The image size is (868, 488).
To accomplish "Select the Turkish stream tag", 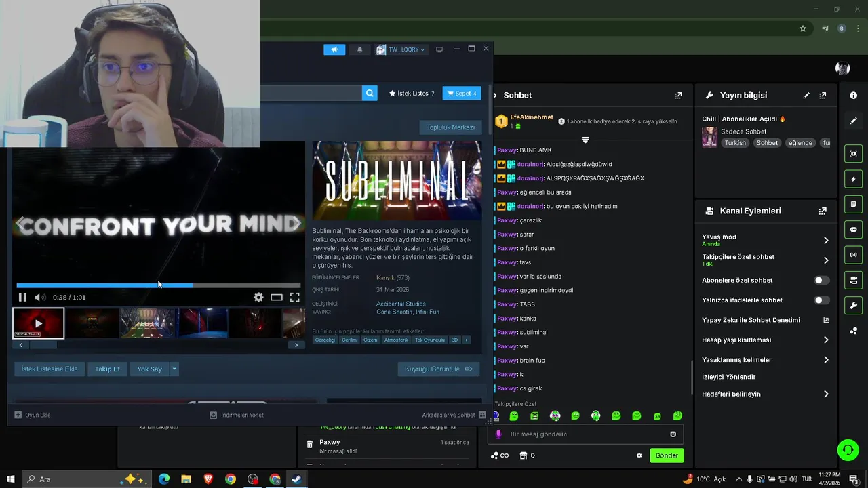I will point(735,143).
